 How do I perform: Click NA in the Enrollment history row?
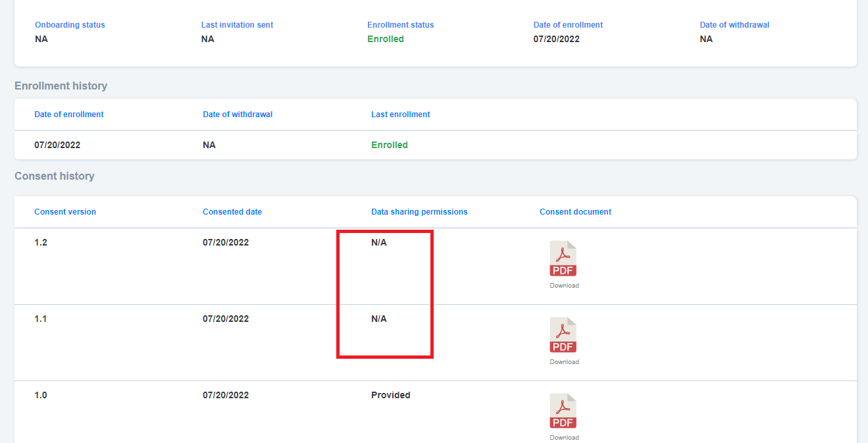209,145
